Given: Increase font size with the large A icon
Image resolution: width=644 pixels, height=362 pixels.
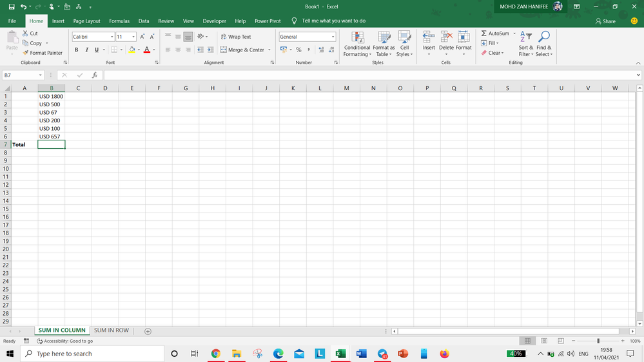Looking at the screenshot, I should pyautogui.click(x=142, y=37).
